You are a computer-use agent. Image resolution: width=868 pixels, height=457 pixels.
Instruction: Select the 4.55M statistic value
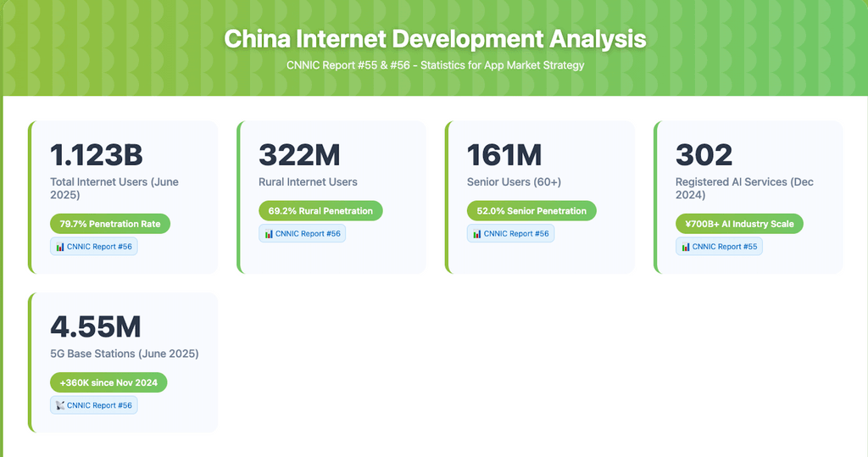coord(96,326)
